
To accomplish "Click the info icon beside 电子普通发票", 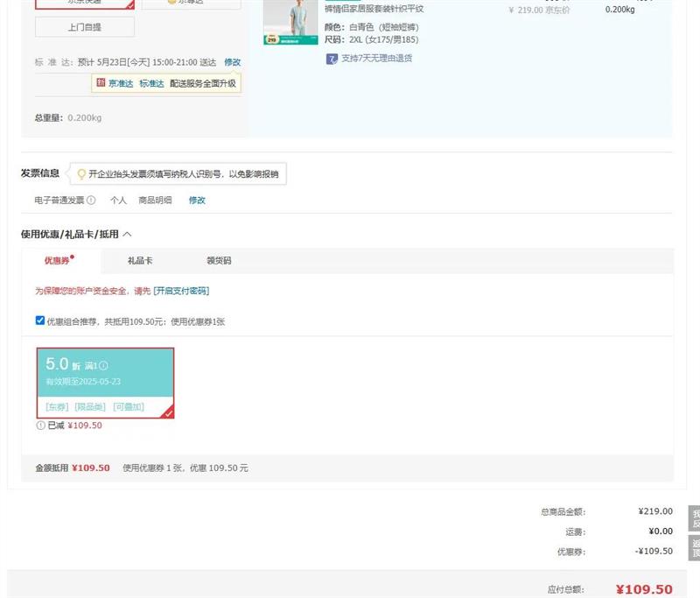I will (91, 201).
